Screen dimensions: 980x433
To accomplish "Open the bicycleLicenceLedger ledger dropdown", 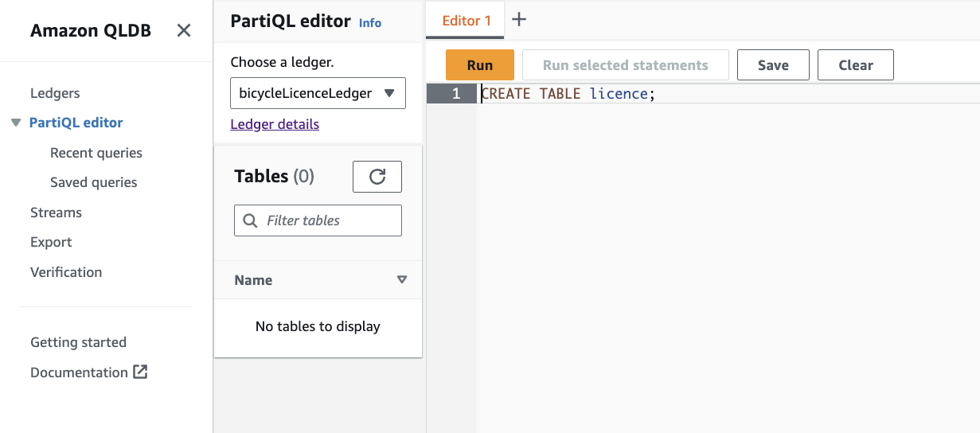I will tap(318, 93).
